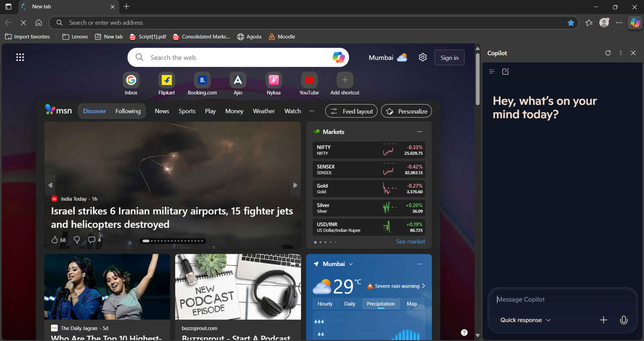Start a new chat with the compose icon
Viewport: 644px width, 341px height.
pos(505,72)
